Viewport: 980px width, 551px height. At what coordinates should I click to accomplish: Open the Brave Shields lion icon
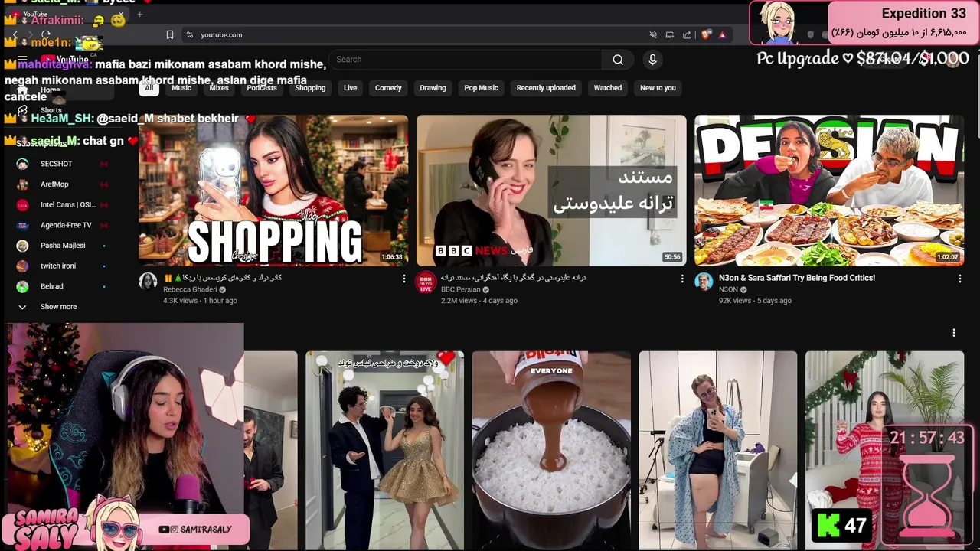pos(706,34)
